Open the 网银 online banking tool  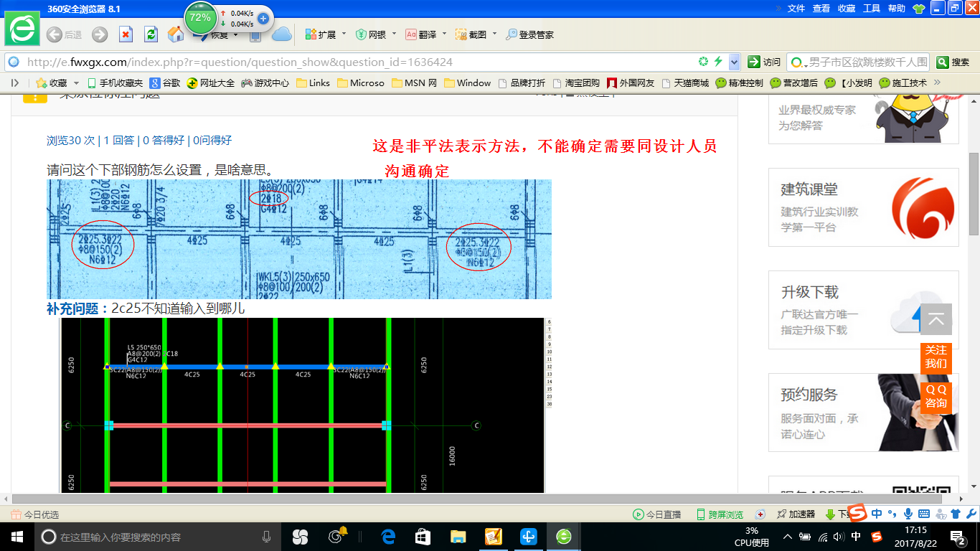pyautogui.click(x=370, y=34)
